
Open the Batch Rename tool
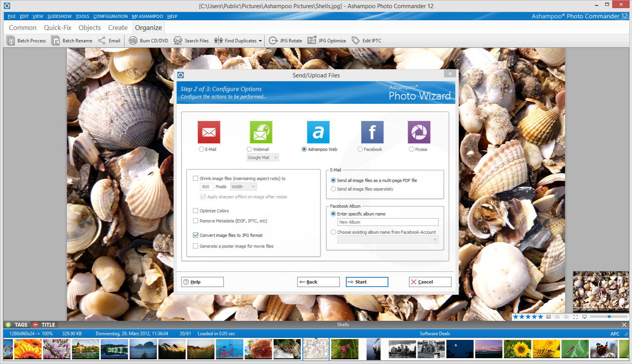pos(72,41)
